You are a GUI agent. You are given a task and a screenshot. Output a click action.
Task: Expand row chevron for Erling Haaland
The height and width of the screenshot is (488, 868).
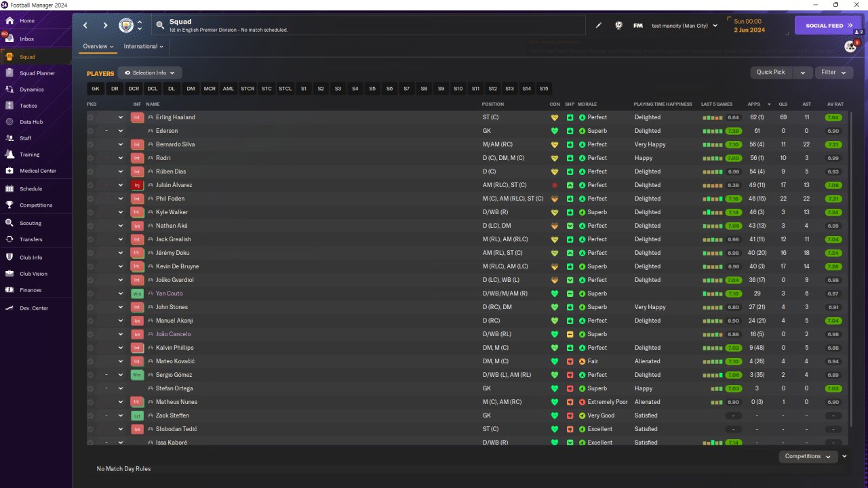pos(121,117)
